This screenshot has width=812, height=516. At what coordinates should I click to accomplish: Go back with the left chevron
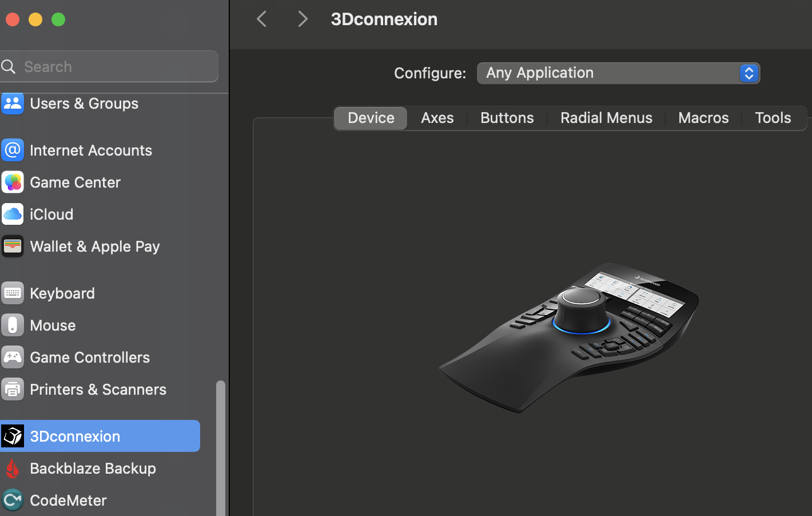click(262, 19)
